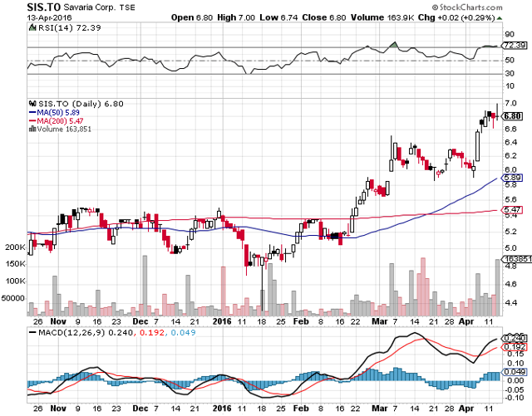Click the 7.0 price axis label
Image resolution: width=532 pixels, height=416 pixels.
click(x=510, y=103)
